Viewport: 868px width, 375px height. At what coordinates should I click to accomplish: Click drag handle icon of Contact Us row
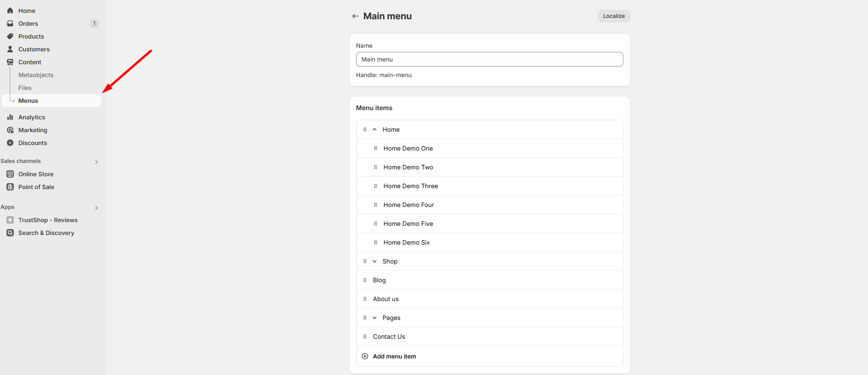click(365, 336)
